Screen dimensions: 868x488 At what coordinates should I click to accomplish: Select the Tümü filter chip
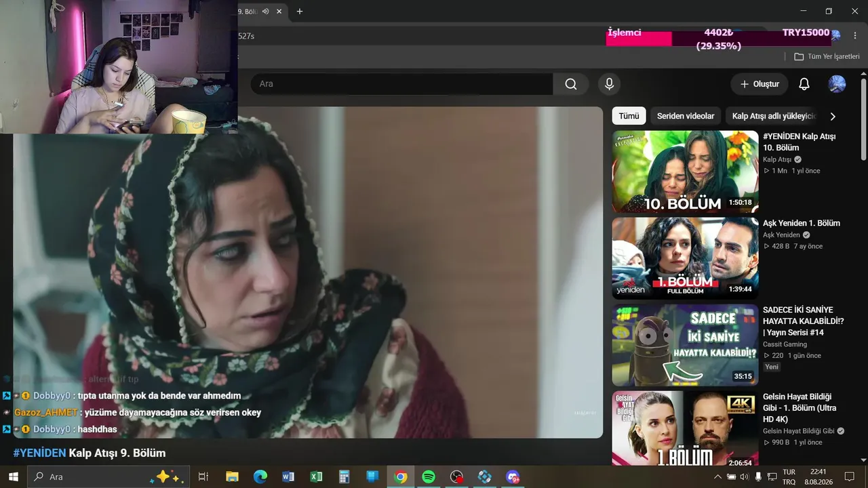point(629,116)
